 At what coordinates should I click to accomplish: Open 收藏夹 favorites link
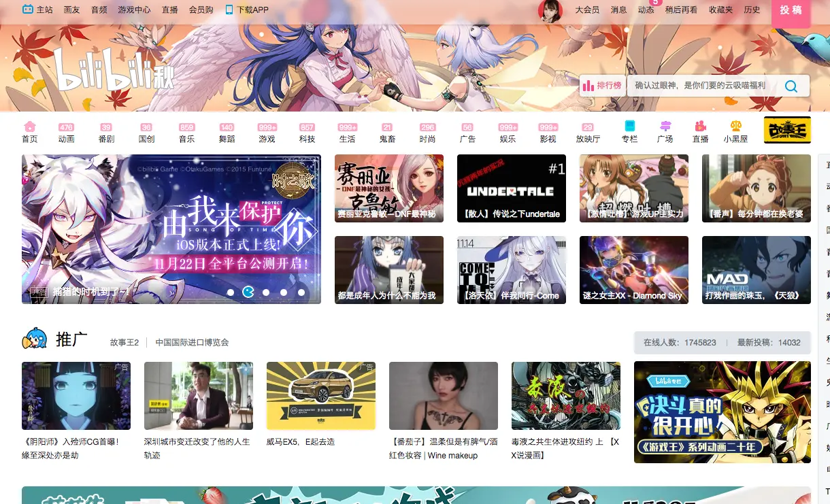(721, 10)
